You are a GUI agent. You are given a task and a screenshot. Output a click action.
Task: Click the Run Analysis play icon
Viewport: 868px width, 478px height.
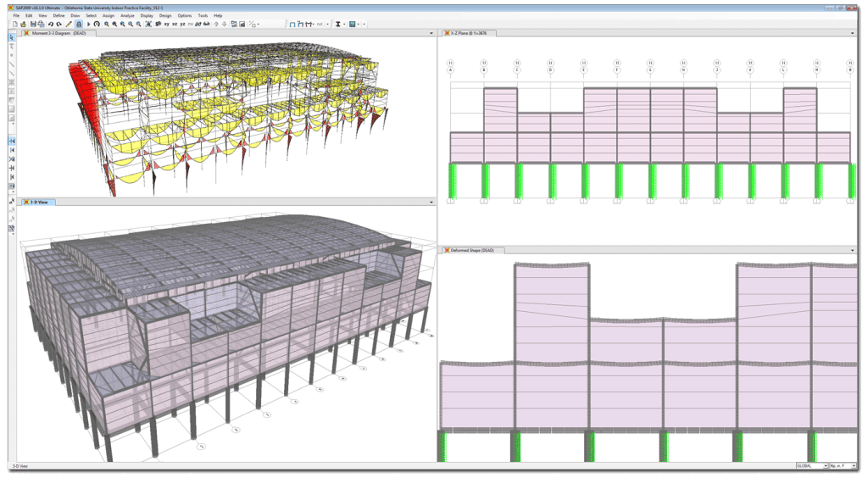(88, 24)
